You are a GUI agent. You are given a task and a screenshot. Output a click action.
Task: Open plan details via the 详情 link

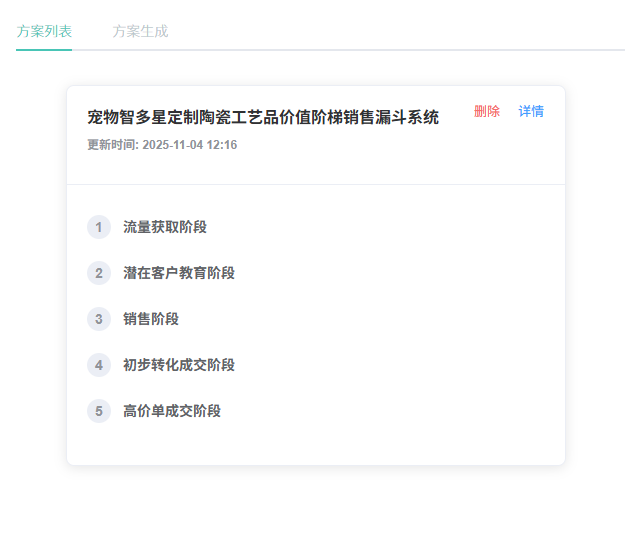tap(531, 111)
